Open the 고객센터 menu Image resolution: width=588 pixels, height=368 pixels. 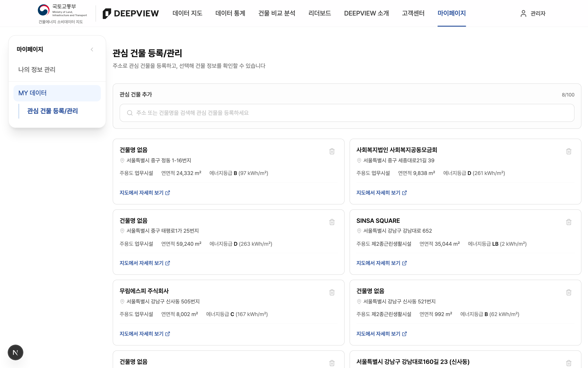tap(413, 13)
